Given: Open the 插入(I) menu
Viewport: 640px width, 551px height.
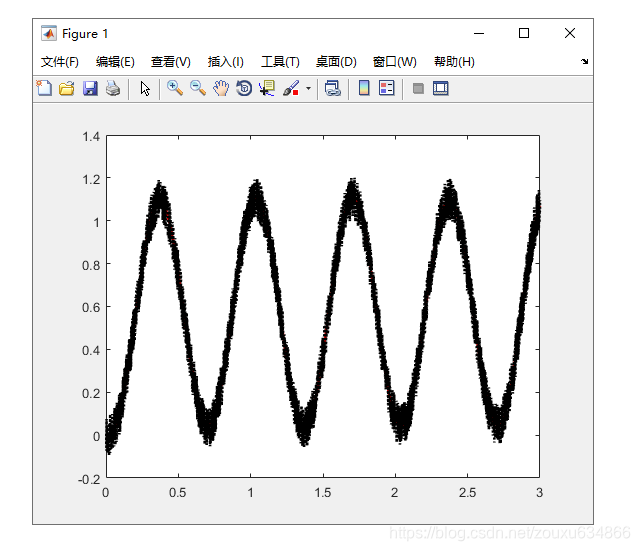Looking at the screenshot, I should pyautogui.click(x=226, y=62).
